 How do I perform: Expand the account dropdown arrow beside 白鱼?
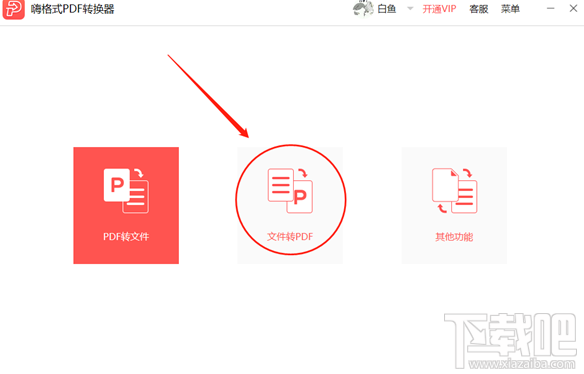click(410, 9)
